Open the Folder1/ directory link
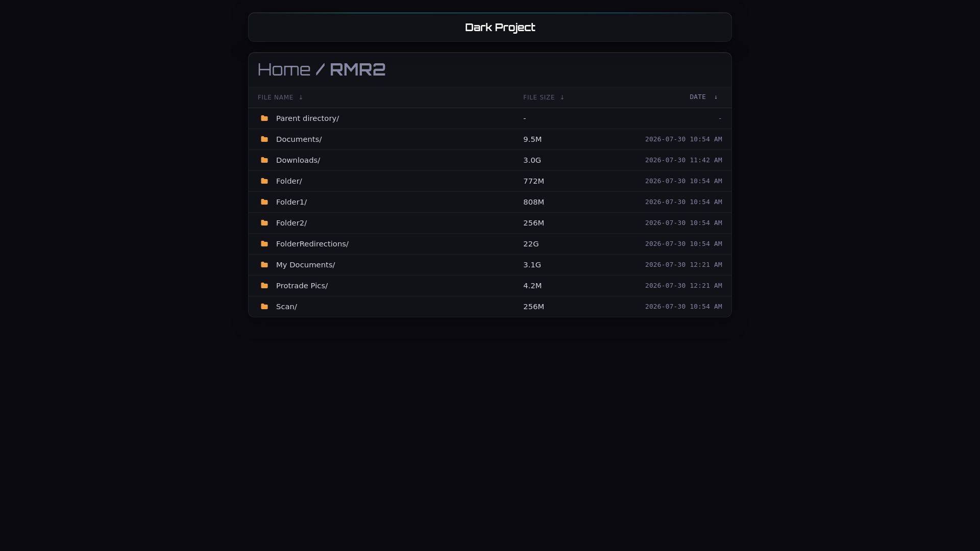 [x=291, y=202]
